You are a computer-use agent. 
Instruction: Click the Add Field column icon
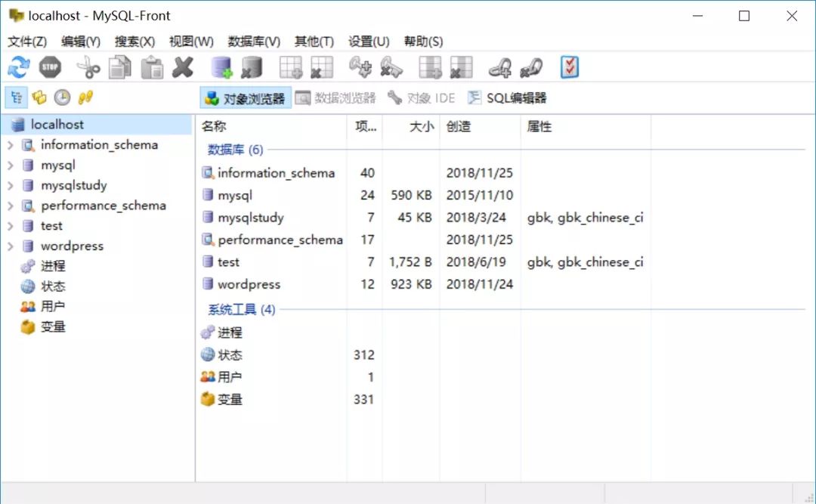pyautogui.click(x=431, y=67)
